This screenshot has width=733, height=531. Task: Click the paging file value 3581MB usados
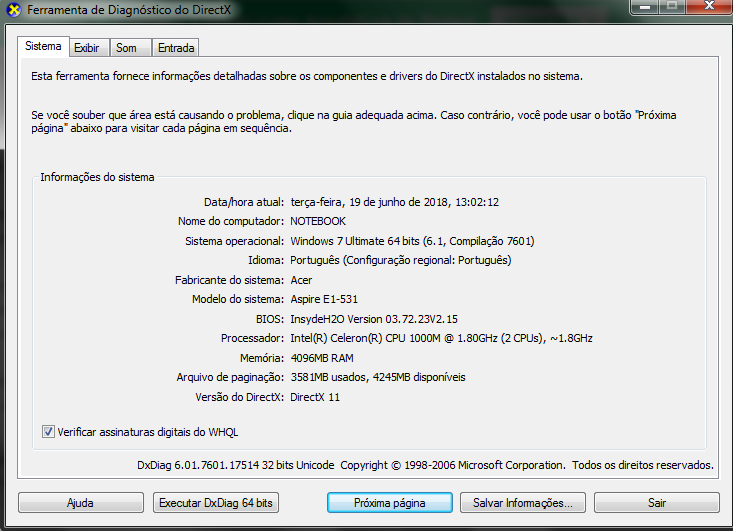tap(378, 377)
